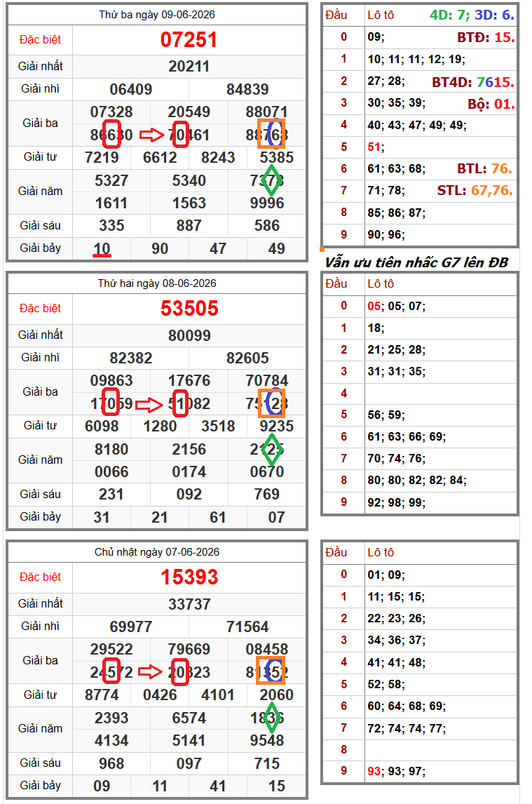Click the header 'Thứ ba ngày 09-06-2026'

click(x=157, y=14)
